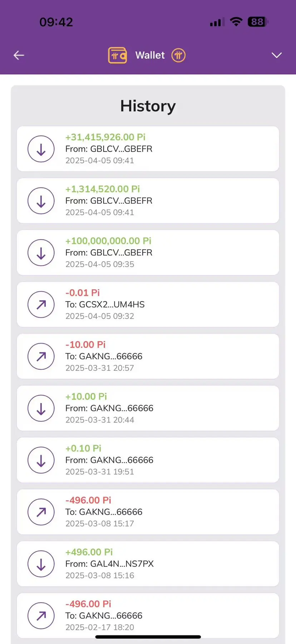
Task: Expand the header chevron dropdown
Action: [x=277, y=55]
